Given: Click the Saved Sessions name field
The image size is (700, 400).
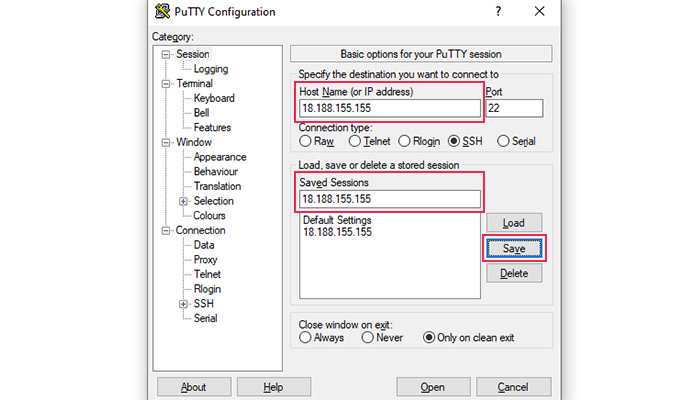Looking at the screenshot, I should point(390,199).
